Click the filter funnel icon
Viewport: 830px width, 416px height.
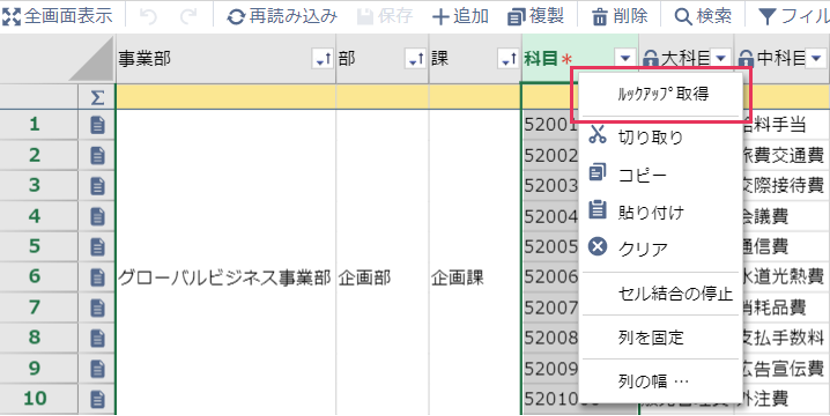767,17
